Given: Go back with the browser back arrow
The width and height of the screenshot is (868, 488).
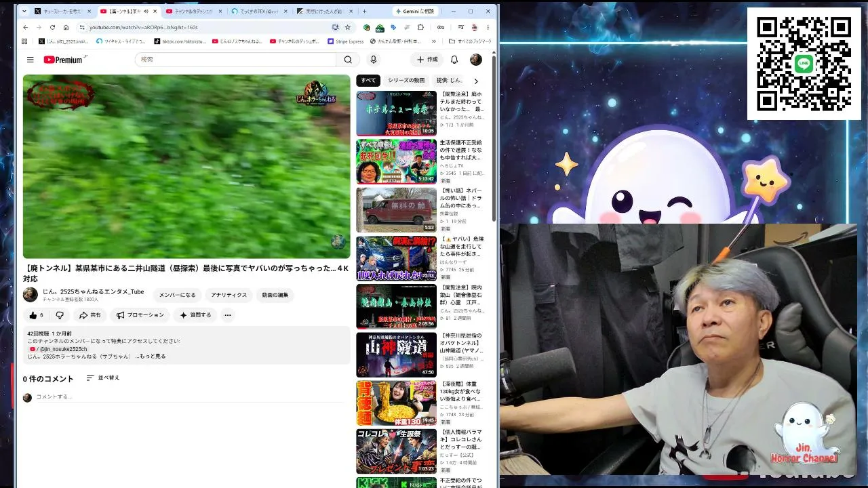Looking at the screenshot, I should (26, 27).
